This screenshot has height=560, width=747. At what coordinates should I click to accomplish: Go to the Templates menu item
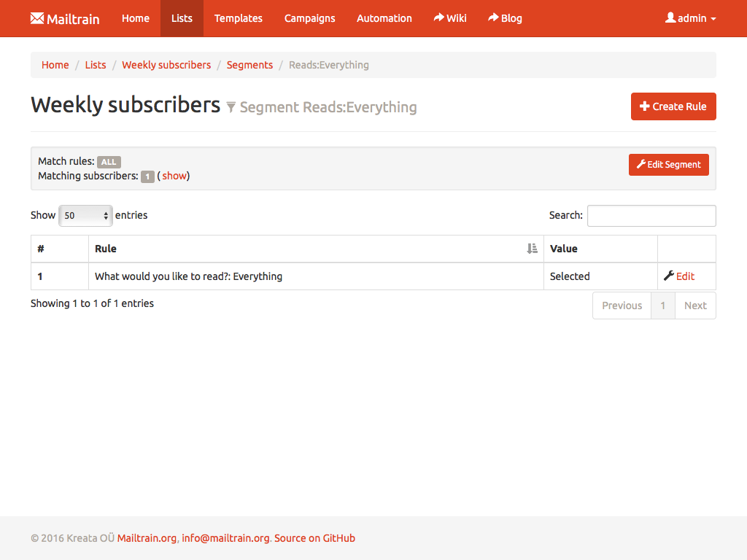238,18
